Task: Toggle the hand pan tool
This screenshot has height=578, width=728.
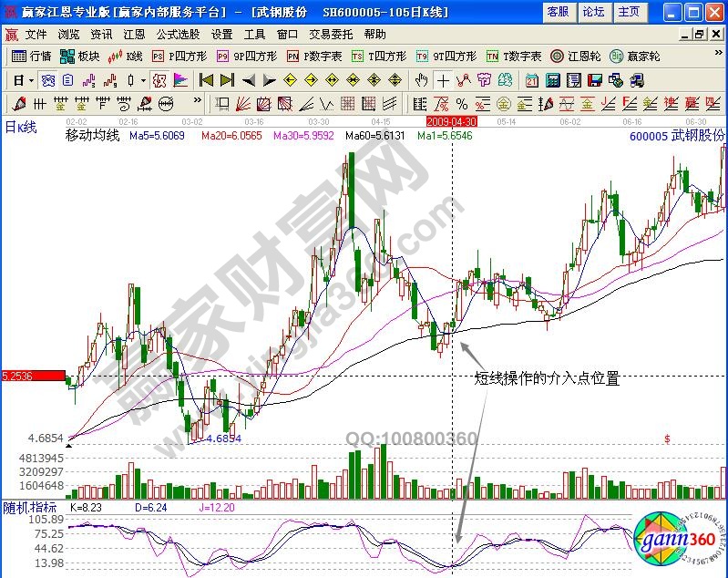Action: (421, 80)
